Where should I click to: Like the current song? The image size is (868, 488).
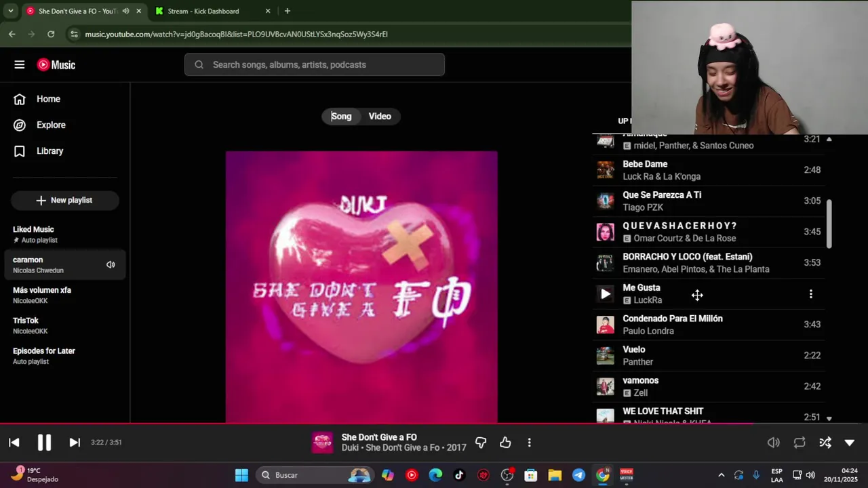[x=505, y=443]
